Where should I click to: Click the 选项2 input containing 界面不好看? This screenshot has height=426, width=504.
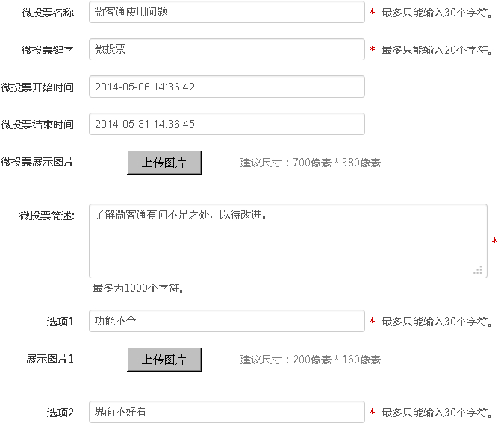(226, 412)
